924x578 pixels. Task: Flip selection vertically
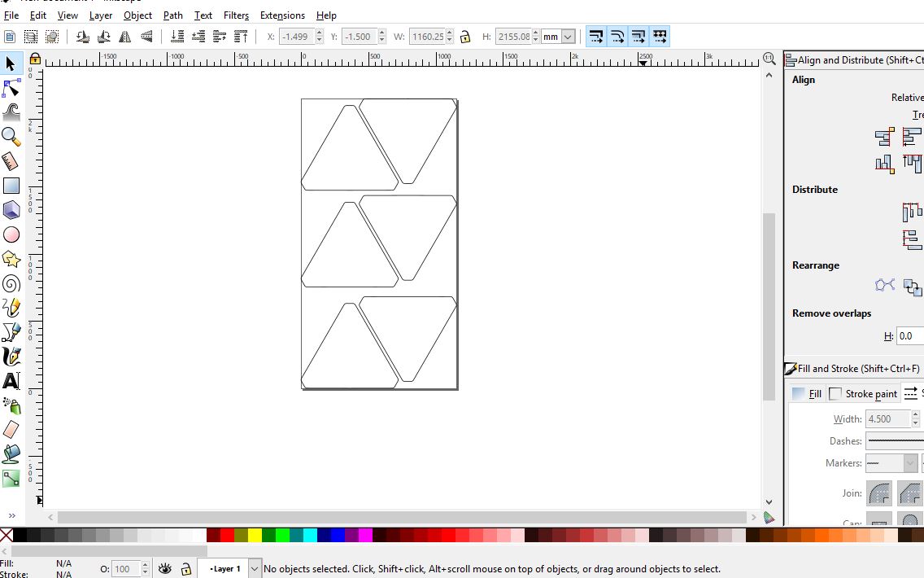pyautogui.click(x=146, y=37)
